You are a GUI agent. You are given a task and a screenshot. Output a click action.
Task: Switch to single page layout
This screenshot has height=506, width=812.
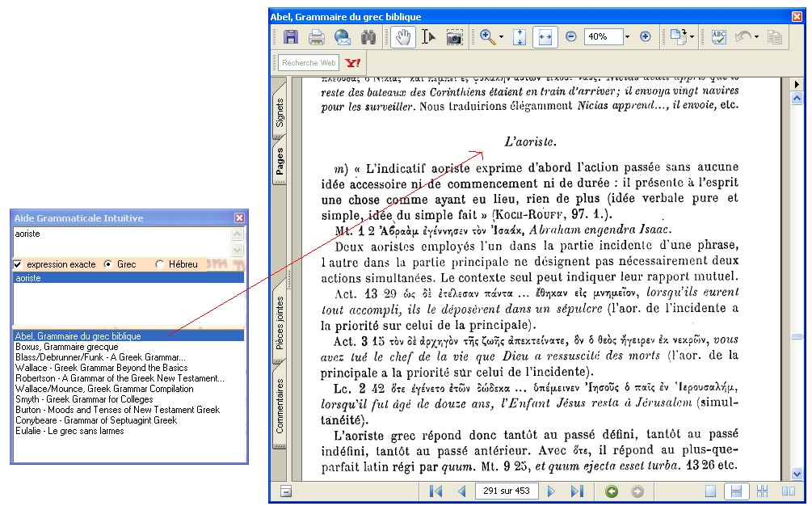tap(710, 491)
